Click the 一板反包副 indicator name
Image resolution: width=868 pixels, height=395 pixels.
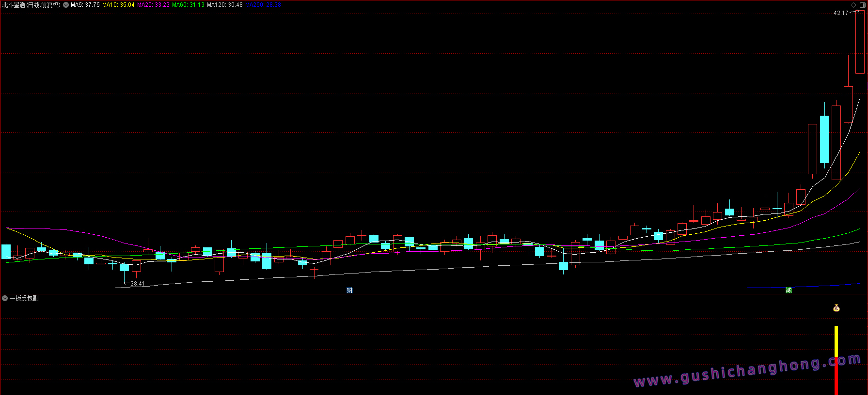tap(24, 298)
